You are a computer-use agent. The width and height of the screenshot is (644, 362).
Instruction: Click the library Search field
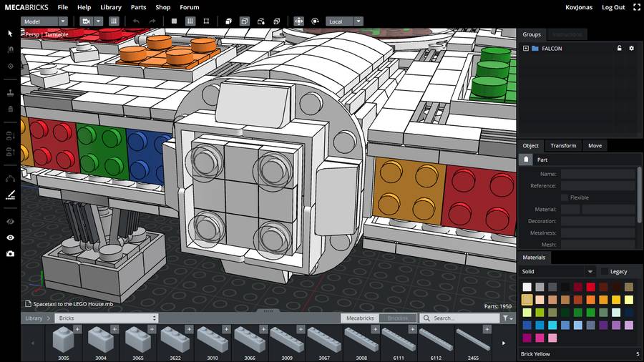(459, 318)
